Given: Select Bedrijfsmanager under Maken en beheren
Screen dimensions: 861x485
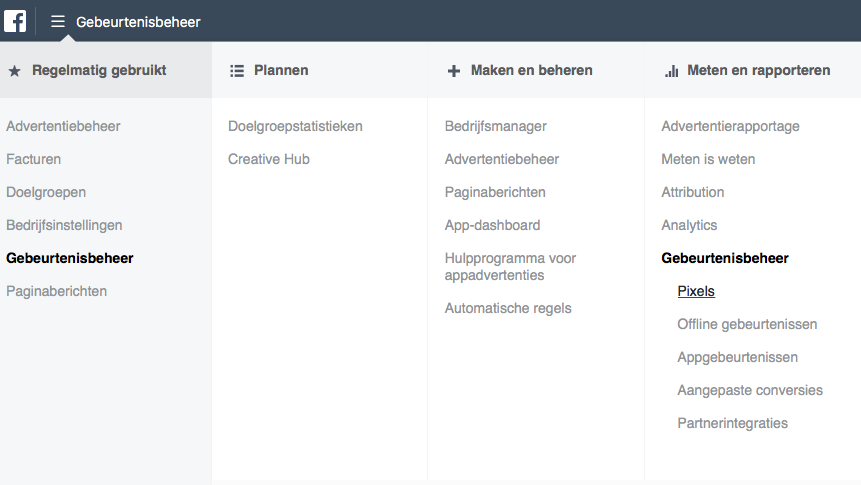Looking at the screenshot, I should (495, 126).
